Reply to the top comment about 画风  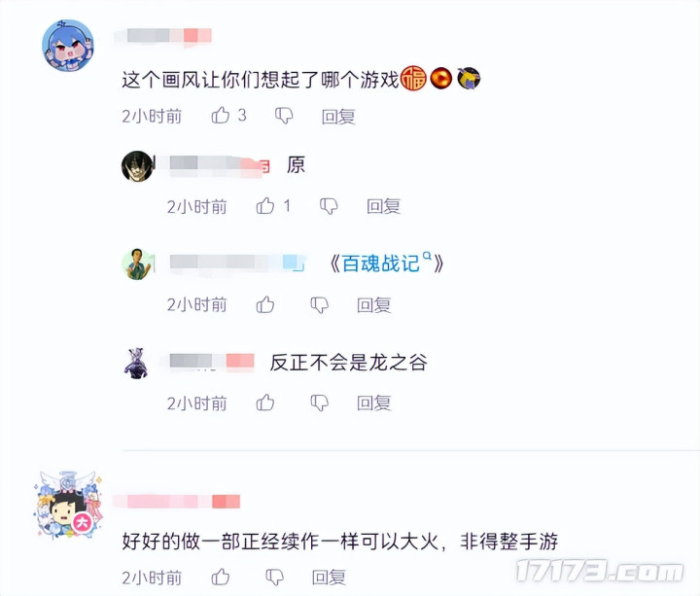pos(338,116)
